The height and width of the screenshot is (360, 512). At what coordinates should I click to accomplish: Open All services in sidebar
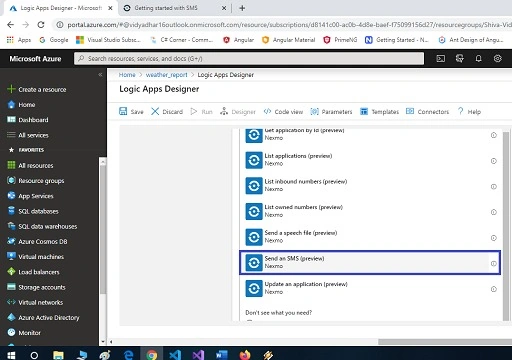point(28,135)
